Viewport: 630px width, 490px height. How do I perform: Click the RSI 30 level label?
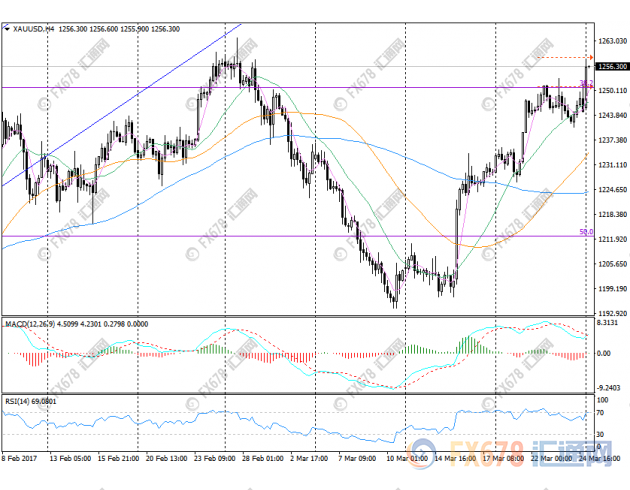[603, 435]
